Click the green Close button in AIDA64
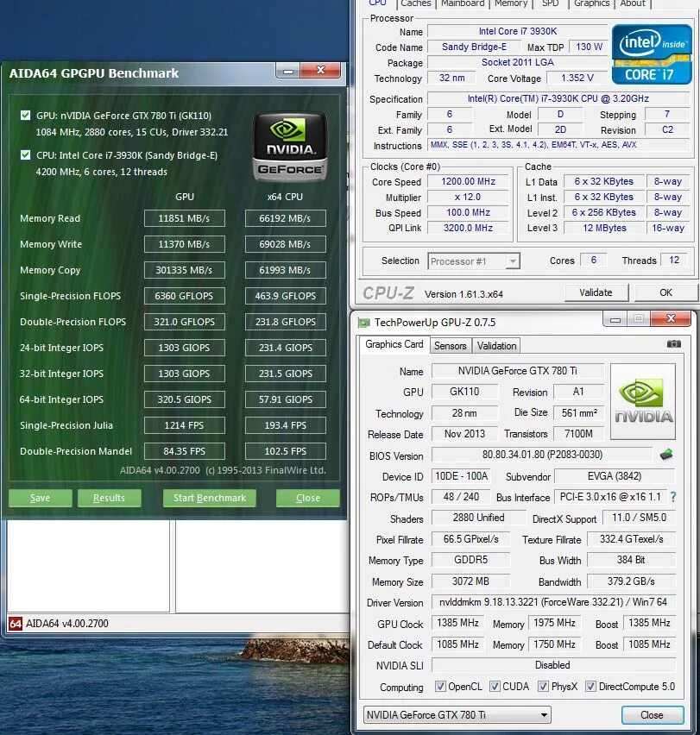 point(308,498)
